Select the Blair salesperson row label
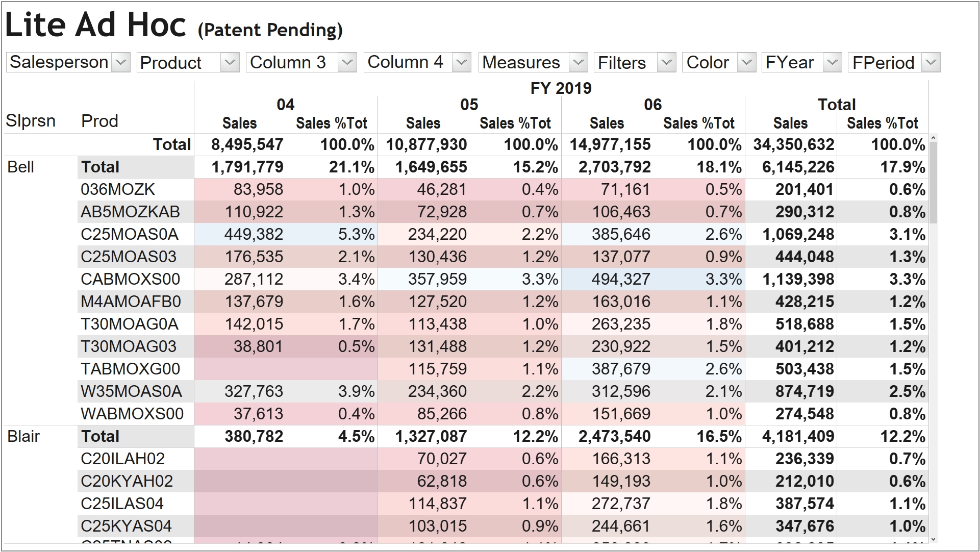 coord(23,437)
